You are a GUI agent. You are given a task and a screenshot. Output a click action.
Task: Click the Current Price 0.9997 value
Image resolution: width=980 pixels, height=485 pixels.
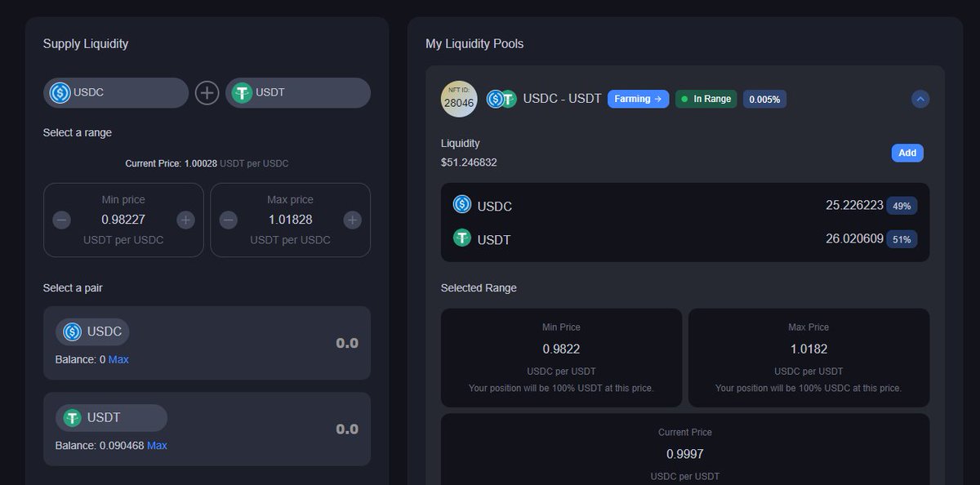point(684,454)
